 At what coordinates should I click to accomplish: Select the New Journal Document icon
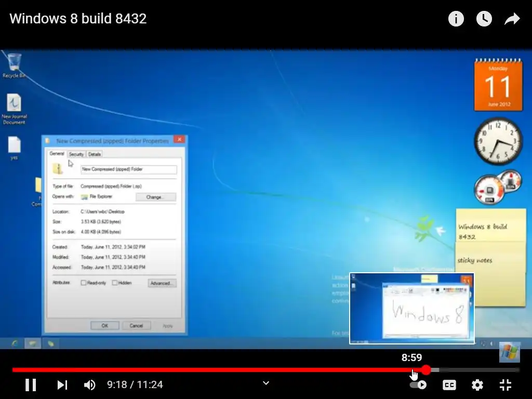pos(14,109)
